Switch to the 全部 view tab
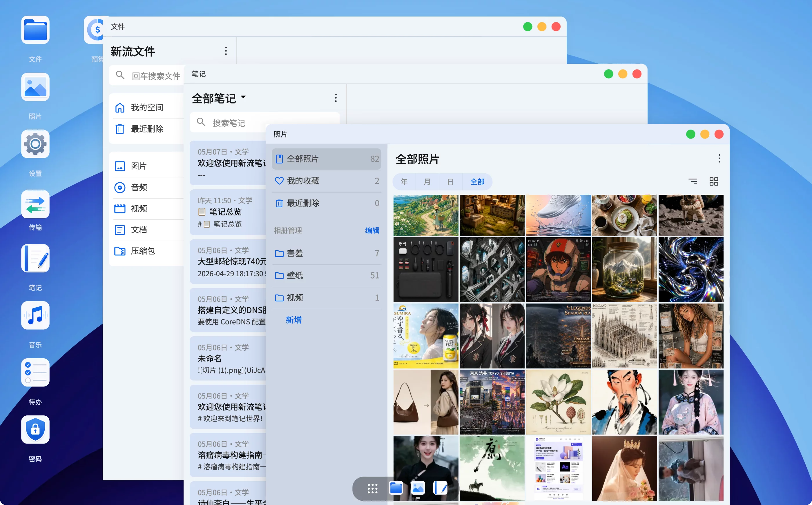Viewport: 812px width, 505px height. pos(477,182)
